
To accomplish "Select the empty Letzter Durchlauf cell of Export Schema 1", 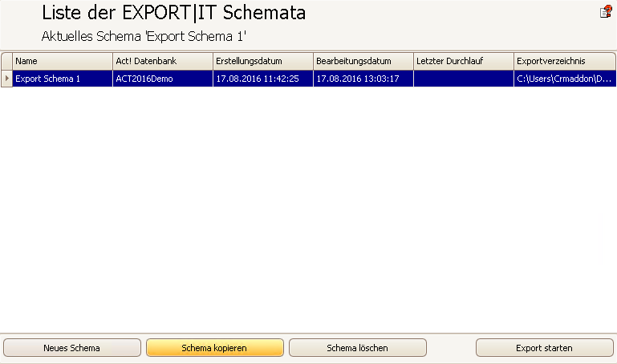I will coord(464,79).
